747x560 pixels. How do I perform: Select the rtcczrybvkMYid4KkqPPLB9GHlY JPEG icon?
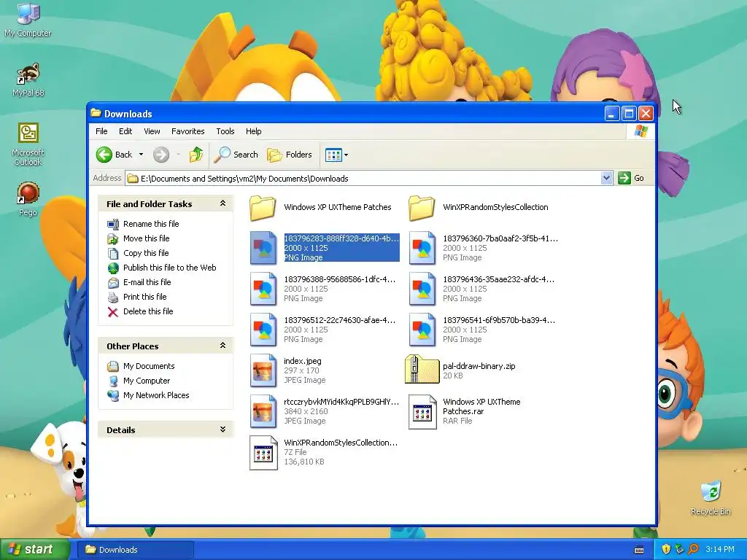pos(263,411)
